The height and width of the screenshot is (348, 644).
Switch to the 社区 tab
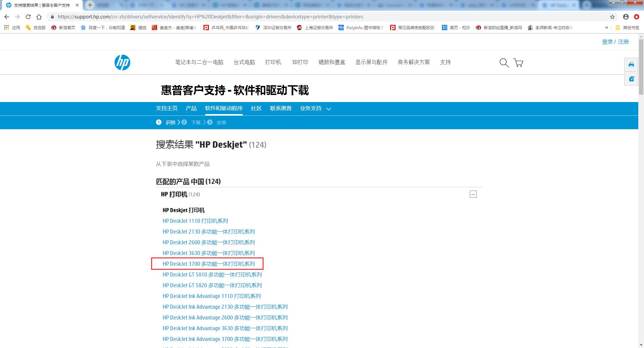click(x=256, y=108)
